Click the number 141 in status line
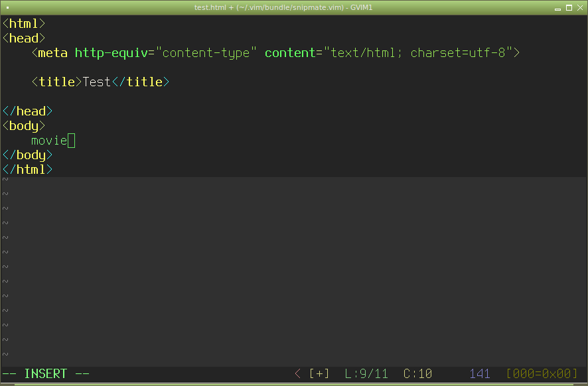 pos(479,373)
